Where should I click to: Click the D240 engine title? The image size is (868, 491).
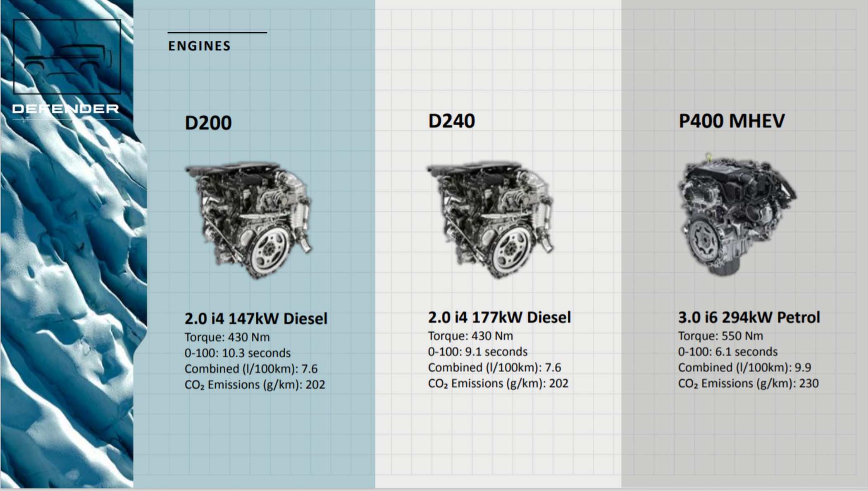point(451,121)
